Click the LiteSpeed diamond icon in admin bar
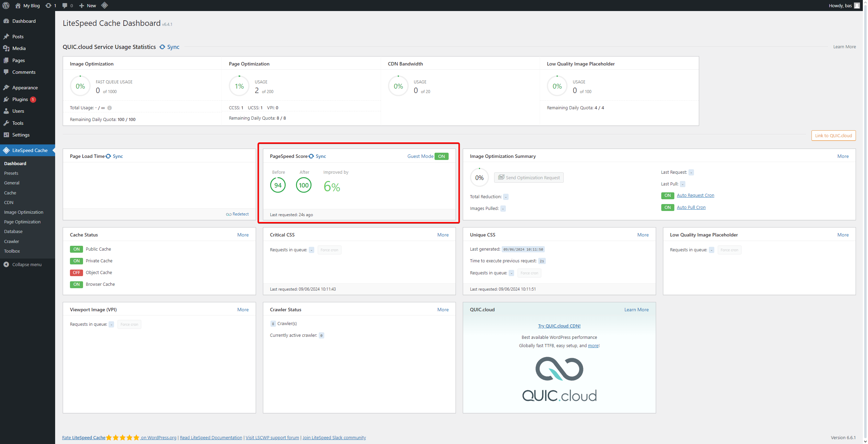The image size is (868, 444). pos(105,6)
